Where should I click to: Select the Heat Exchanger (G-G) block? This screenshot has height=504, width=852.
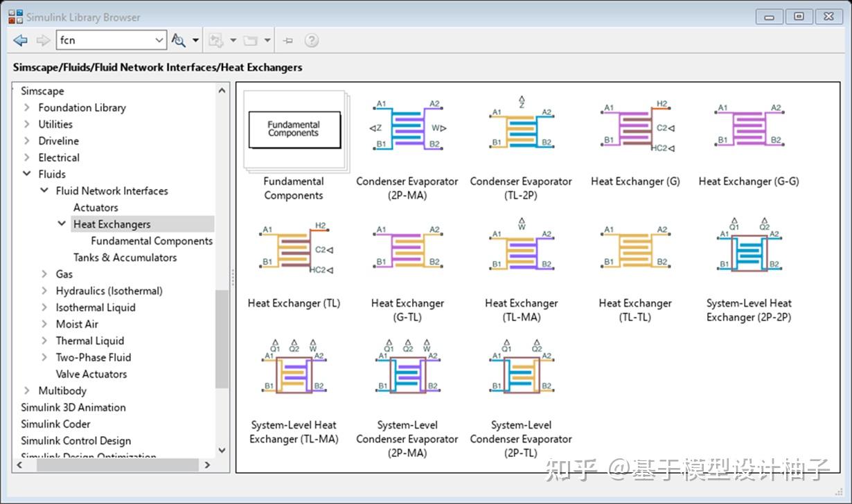pos(749,128)
